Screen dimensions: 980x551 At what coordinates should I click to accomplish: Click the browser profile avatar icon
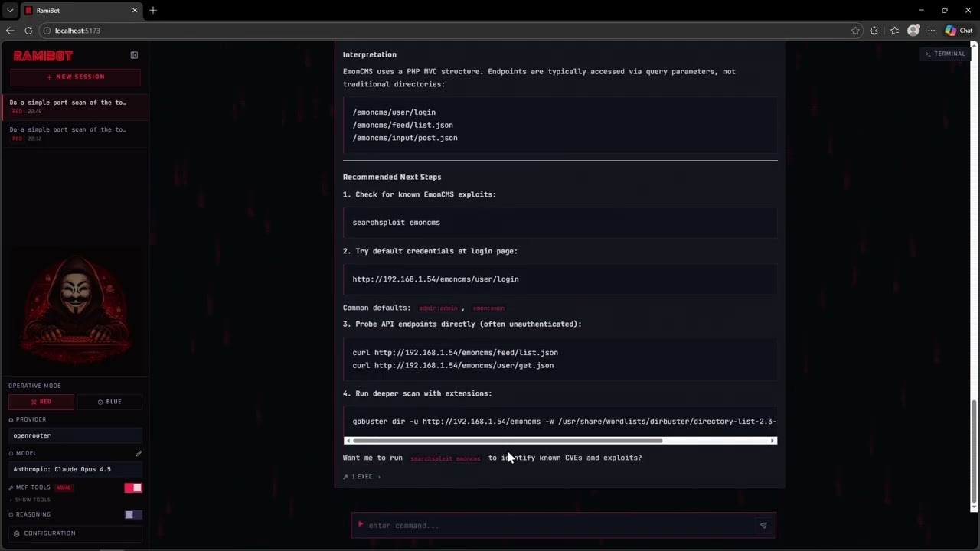coord(913,31)
